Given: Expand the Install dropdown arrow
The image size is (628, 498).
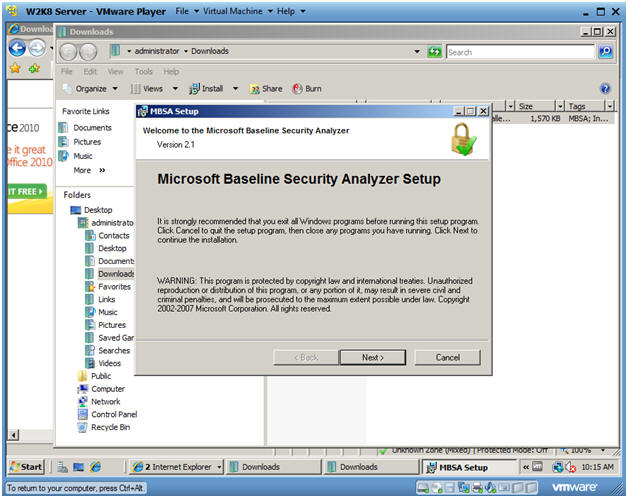Looking at the screenshot, I should pos(236,89).
